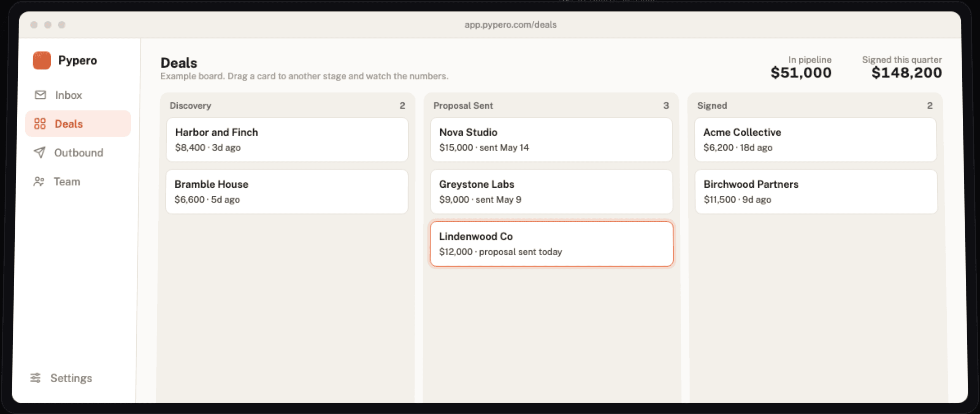This screenshot has width=980, height=414.
Task: Click the Outbound paper plane icon
Action: [x=40, y=152]
